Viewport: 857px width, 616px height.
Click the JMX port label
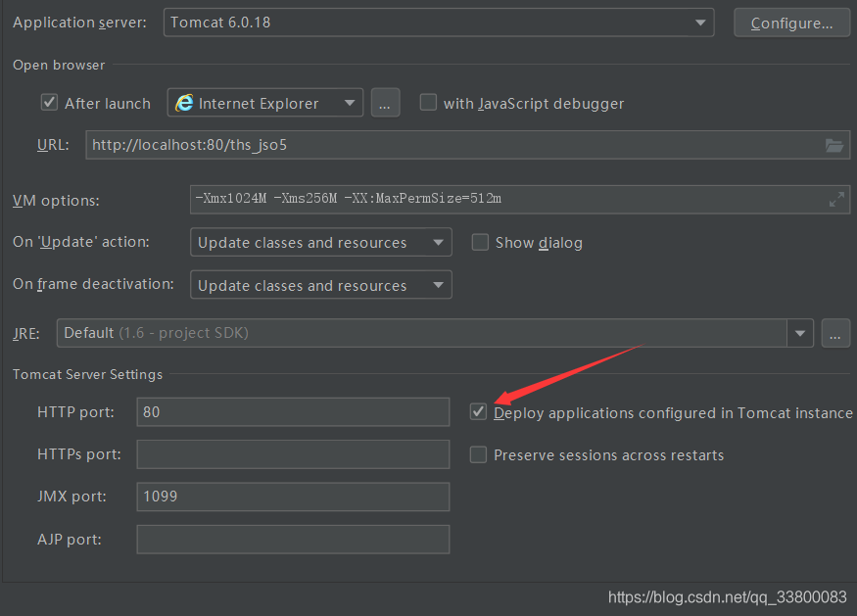72,497
